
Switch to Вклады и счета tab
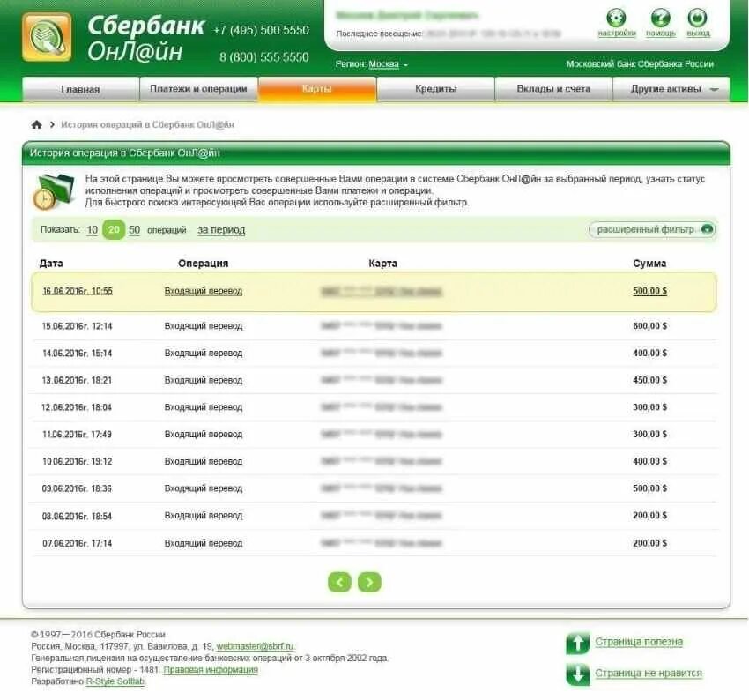pos(553,89)
